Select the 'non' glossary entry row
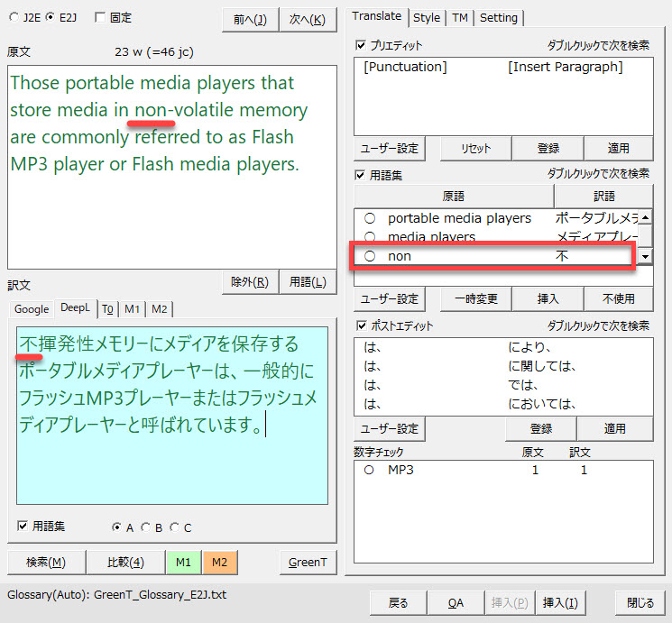The width and height of the screenshot is (672, 623). [x=492, y=256]
